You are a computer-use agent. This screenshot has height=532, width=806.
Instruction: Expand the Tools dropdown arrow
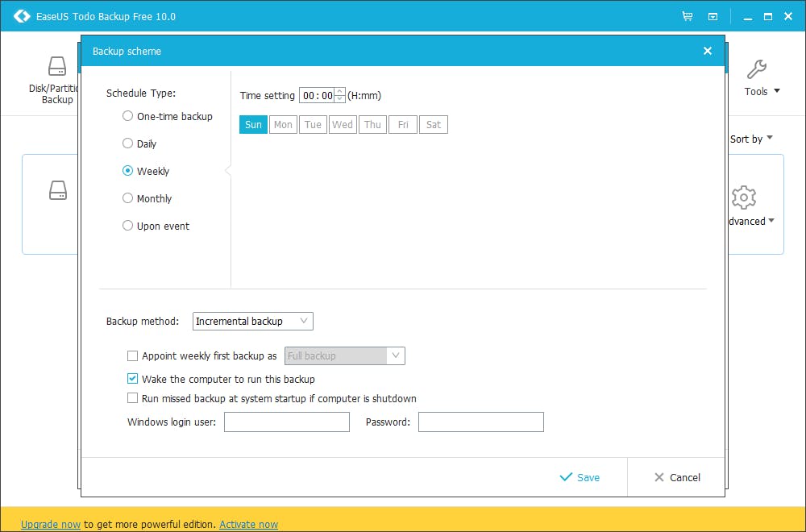pyautogui.click(x=777, y=91)
